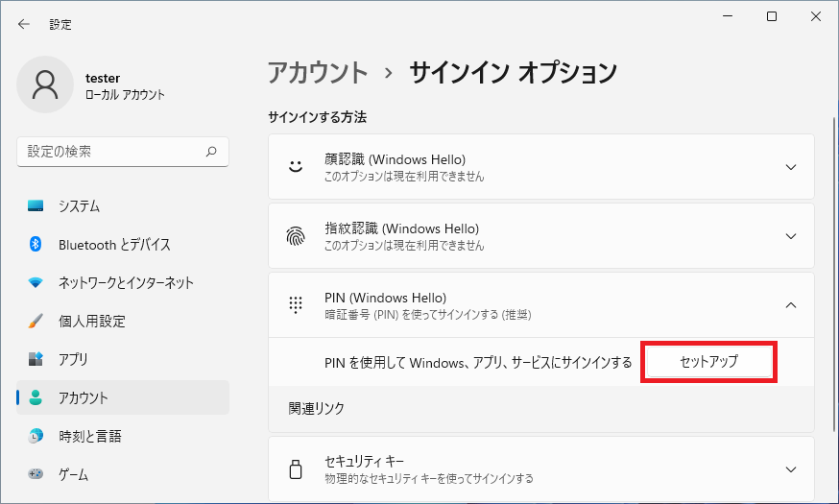839x504 pixels.
Task: Click アカウント breadcrumb link
Action: click(x=318, y=72)
